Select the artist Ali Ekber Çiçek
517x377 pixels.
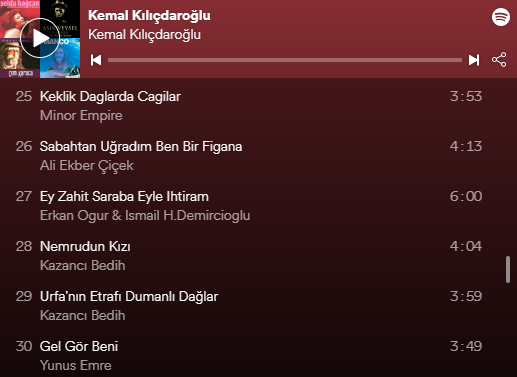(x=87, y=166)
